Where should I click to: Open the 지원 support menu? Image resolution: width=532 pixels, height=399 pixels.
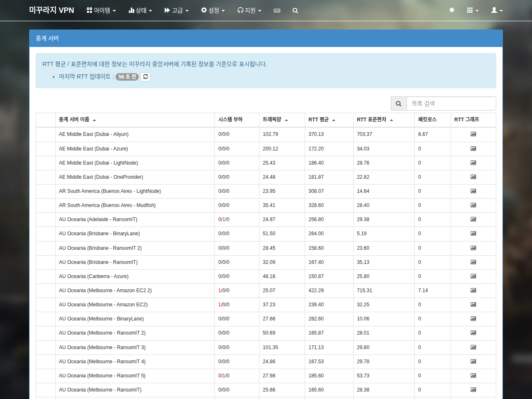pyautogui.click(x=249, y=10)
